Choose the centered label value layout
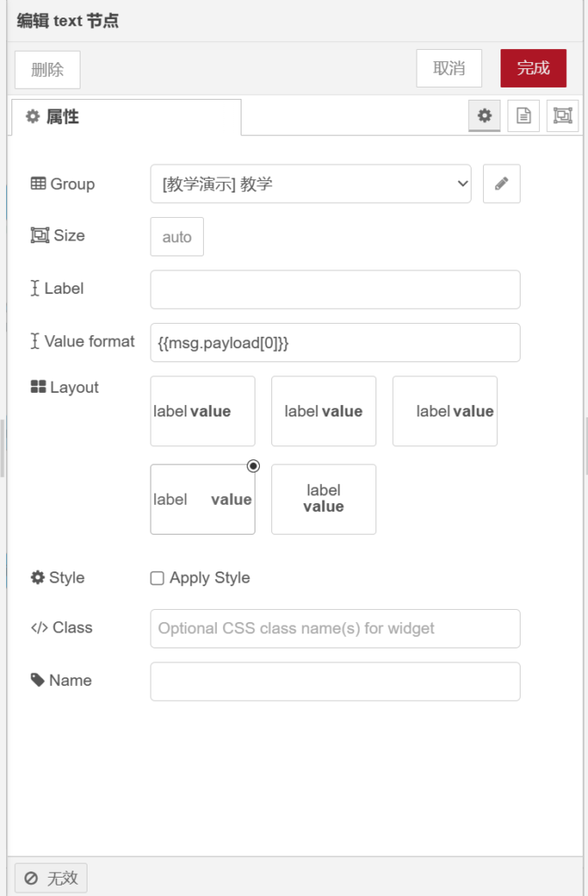Viewport: 588px width, 896px height. [x=323, y=411]
